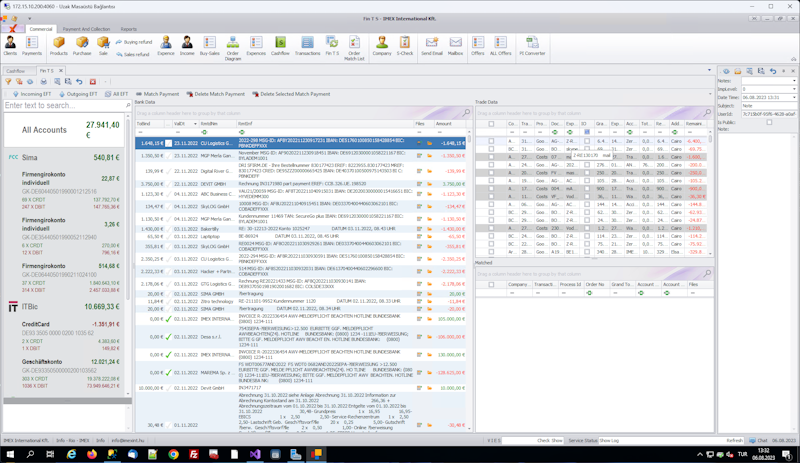Viewport: 800px width, 463px height.
Task: Click Incoming EFT button
Action: point(32,94)
